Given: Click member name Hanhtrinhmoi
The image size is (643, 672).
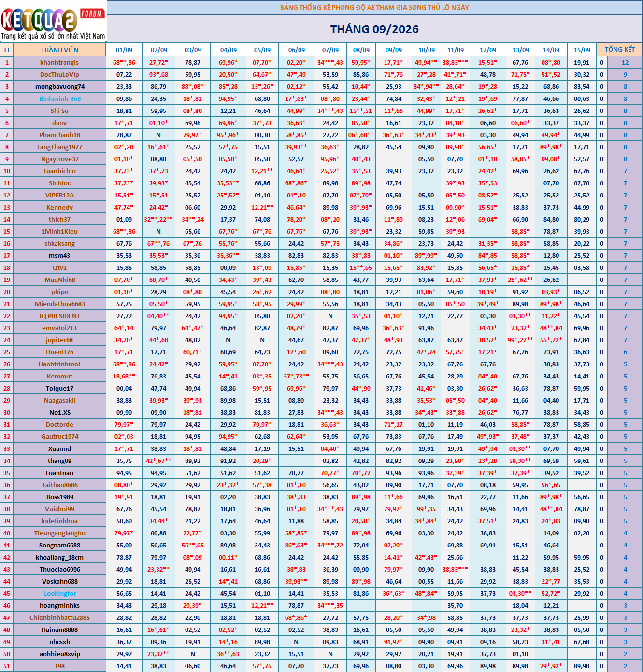Looking at the screenshot, I should pyautogui.click(x=59, y=364).
